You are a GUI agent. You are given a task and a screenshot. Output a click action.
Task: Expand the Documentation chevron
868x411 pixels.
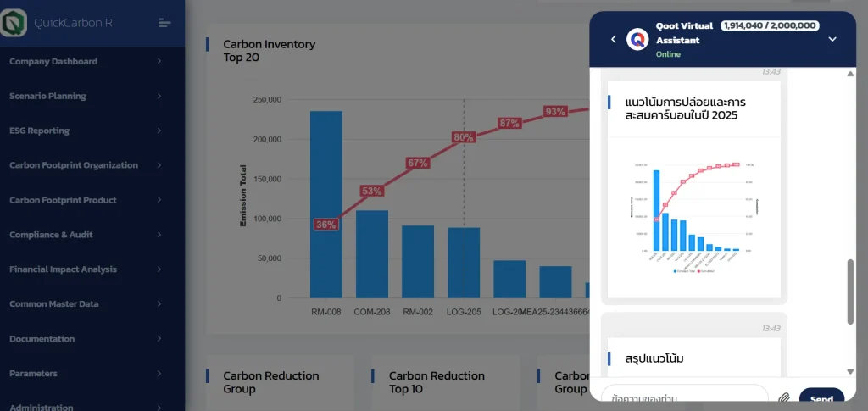pyautogui.click(x=159, y=338)
